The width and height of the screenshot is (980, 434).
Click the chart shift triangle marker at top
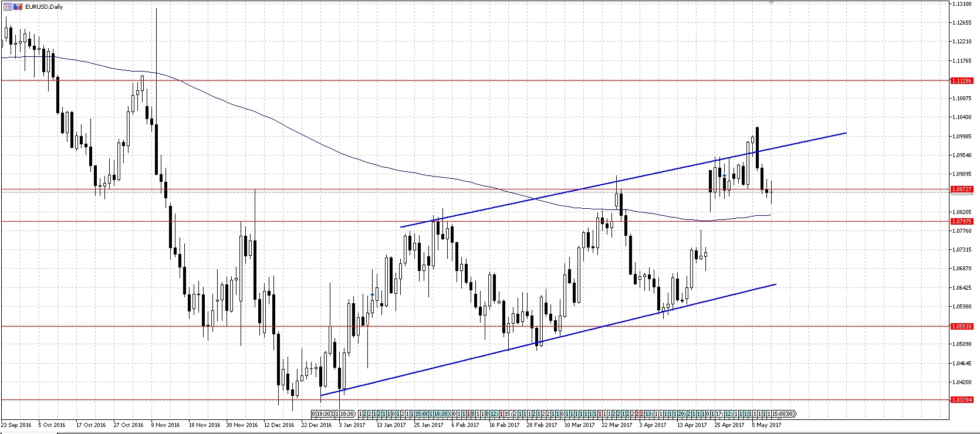(771, 2)
